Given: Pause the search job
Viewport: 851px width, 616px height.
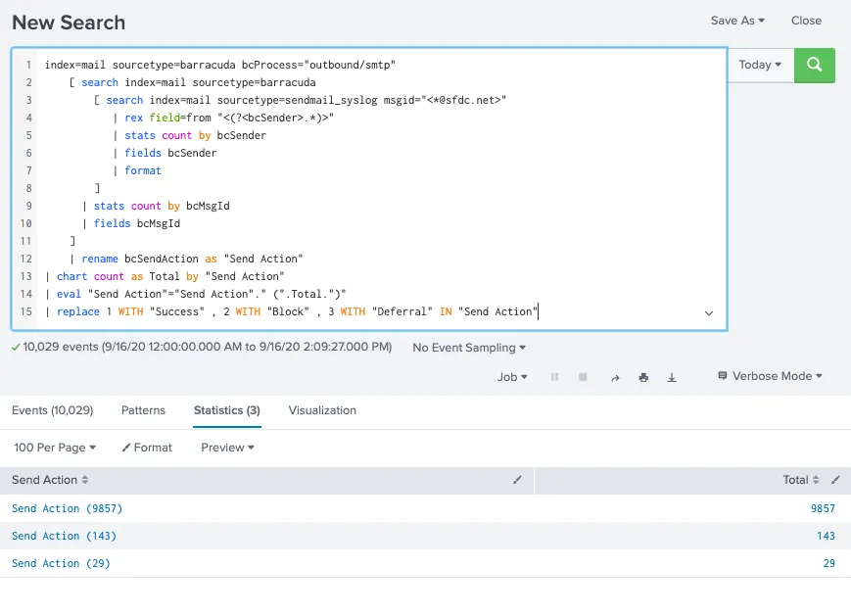Looking at the screenshot, I should pyautogui.click(x=554, y=377).
